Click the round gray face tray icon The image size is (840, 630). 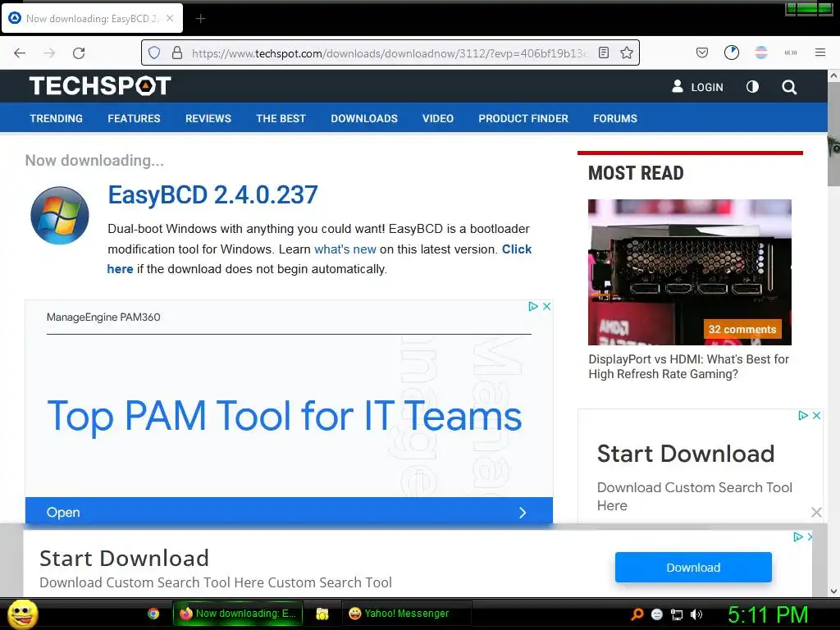point(657,614)
